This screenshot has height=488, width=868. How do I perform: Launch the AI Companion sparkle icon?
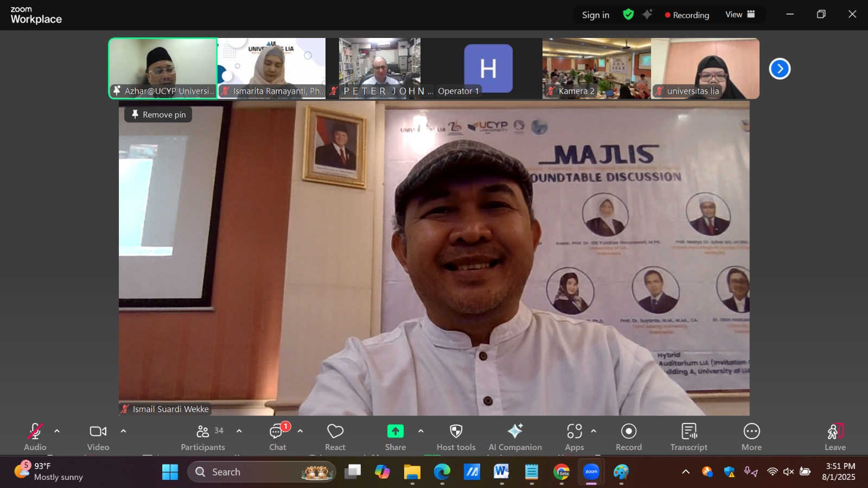pyautogui.click(x=515, y=432)
